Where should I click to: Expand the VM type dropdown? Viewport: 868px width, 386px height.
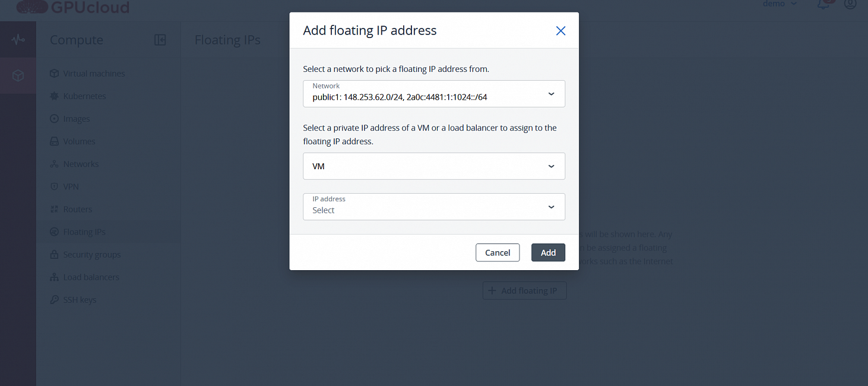(x=434, y=166)
